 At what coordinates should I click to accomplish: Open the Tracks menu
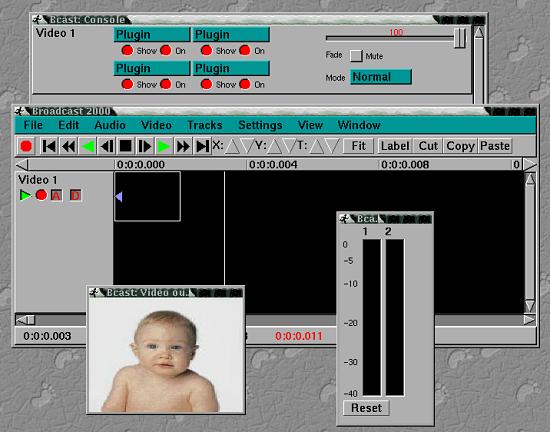pos(205,125)
